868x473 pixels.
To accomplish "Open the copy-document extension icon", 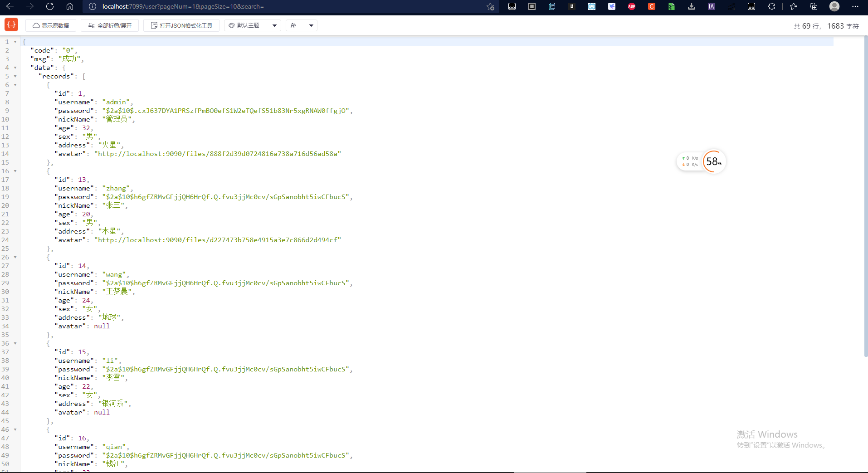I will 552,6.
